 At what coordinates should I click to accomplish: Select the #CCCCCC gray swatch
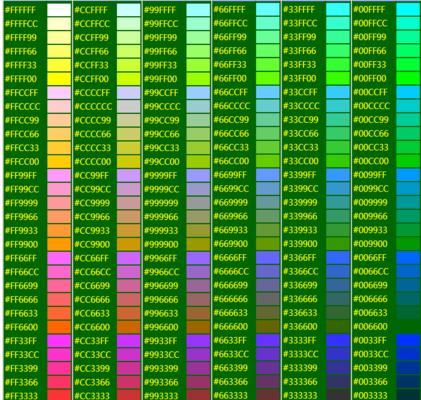click(x=129, y=107)
